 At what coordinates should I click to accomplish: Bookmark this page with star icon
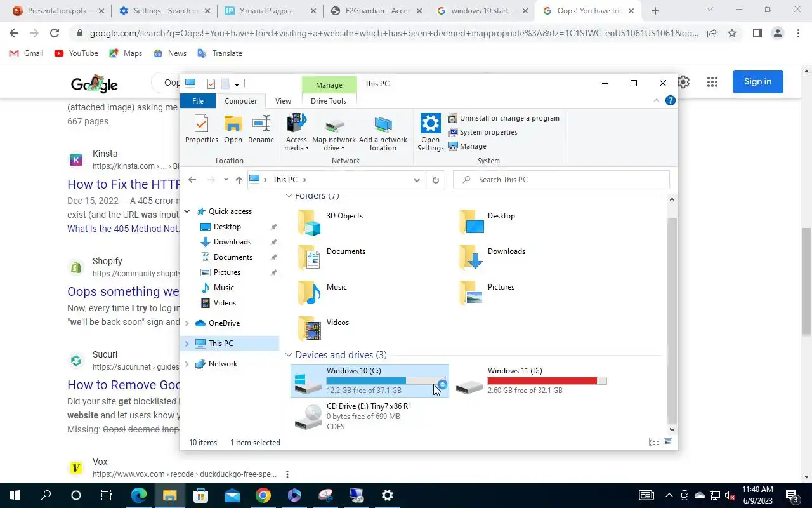tap(732, 33)
